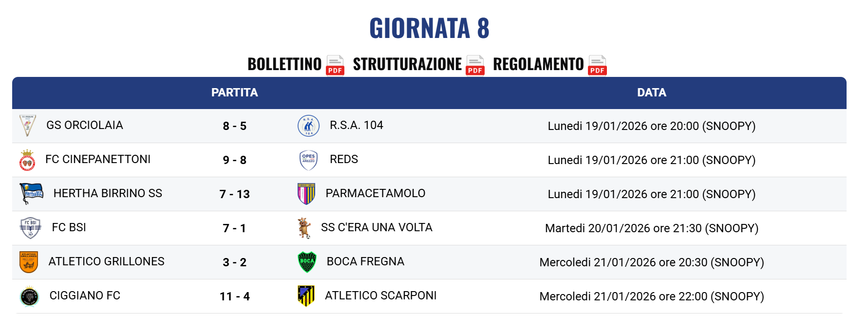This screenshot has height=332, width=868.
Task: Click the Hertha Birrino SS flag logo
Action: pos(31,194)
